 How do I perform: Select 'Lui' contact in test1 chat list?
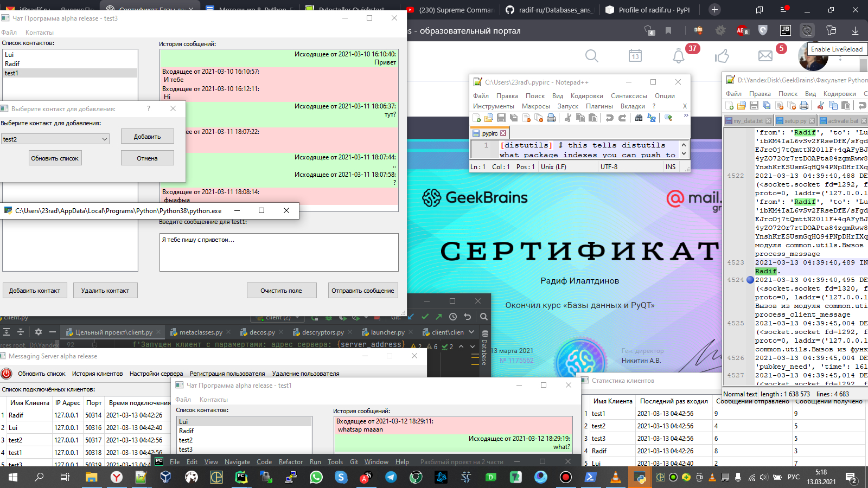(x=245, y=422)
